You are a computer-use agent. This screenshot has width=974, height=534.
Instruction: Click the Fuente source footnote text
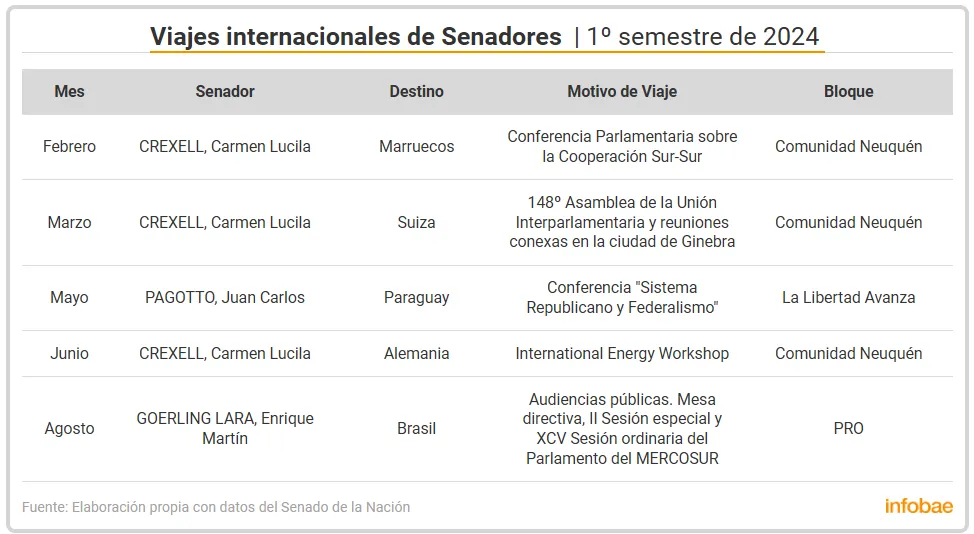pos(216,507)
